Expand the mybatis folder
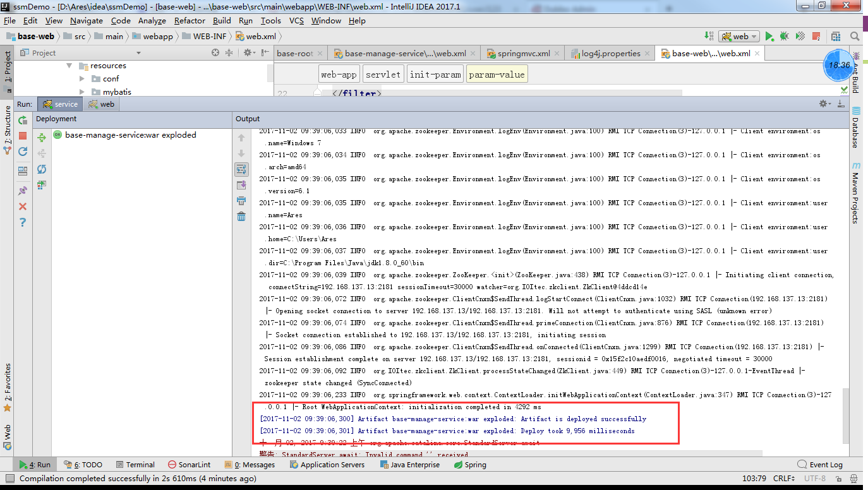Screen dimensions: 868x490 82,92
